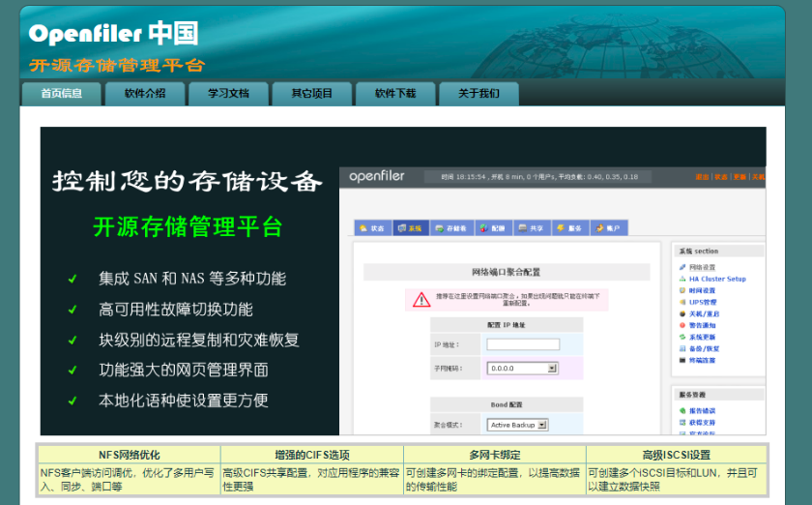Click the checkmark beside 功能强大的网页管理界面

72,371
